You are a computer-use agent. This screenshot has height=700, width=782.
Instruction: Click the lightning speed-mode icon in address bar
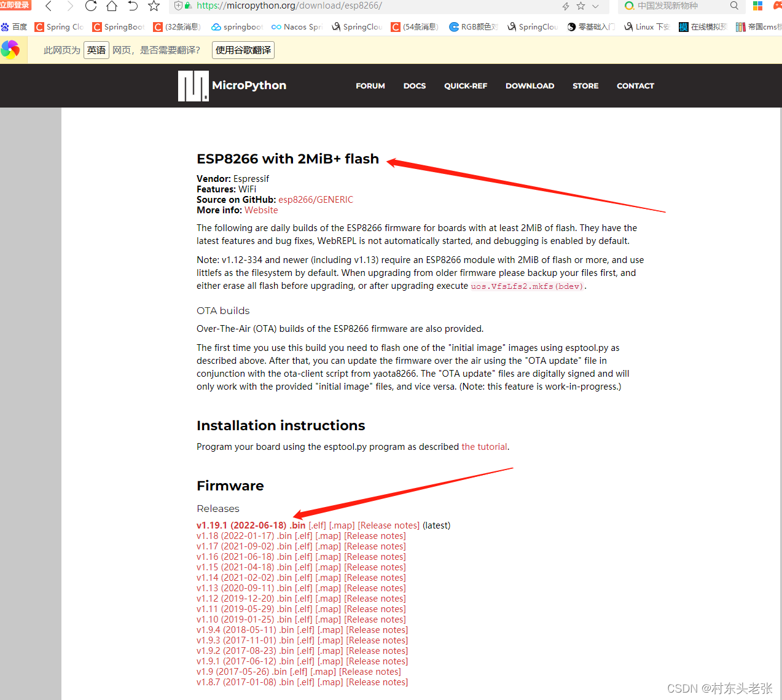pyautogui.click(x=566, y=6)
